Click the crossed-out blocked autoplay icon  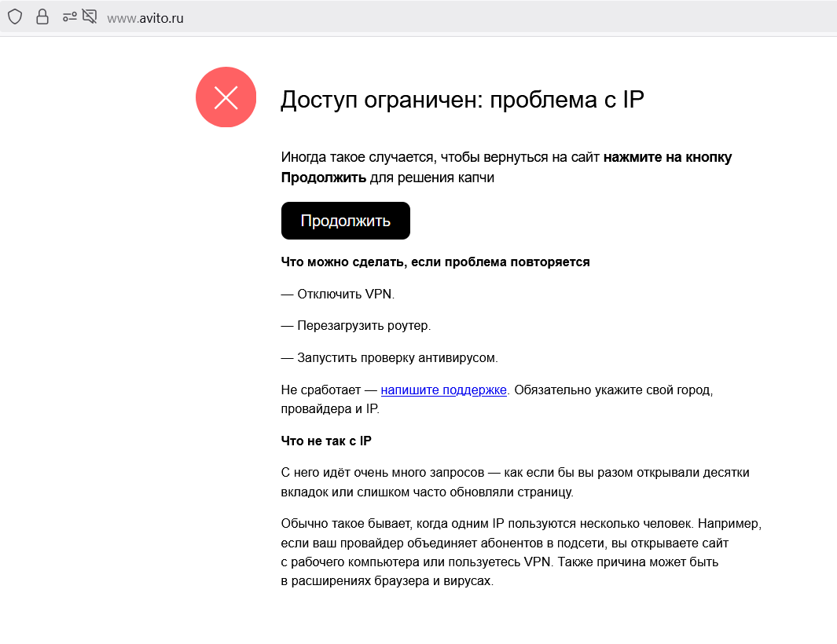(90, 16)
